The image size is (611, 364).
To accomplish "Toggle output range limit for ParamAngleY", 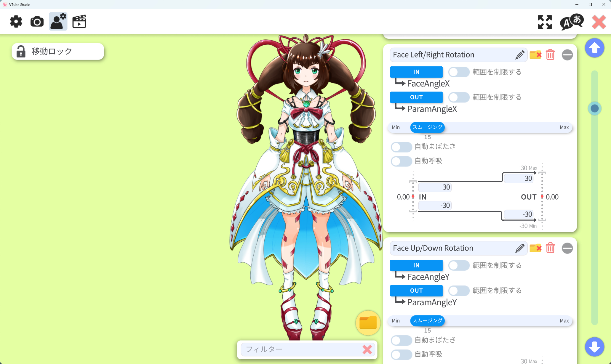I will [459, 291].
